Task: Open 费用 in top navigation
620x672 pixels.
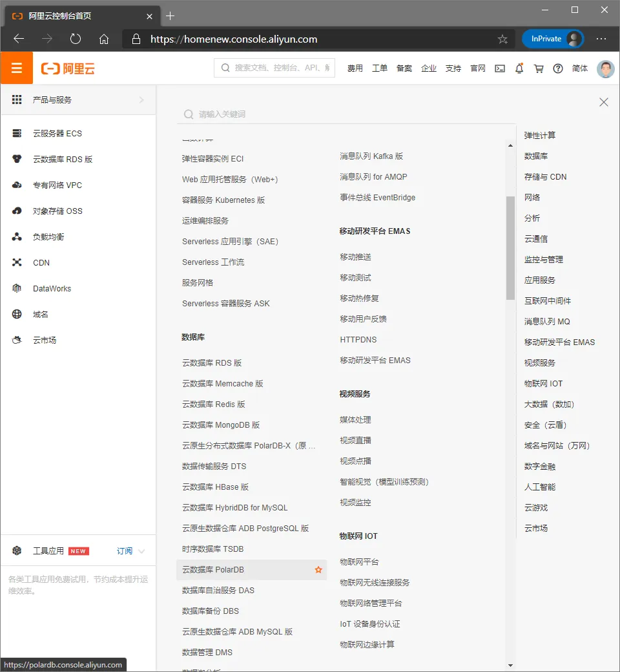Action: tap(355, 68)
